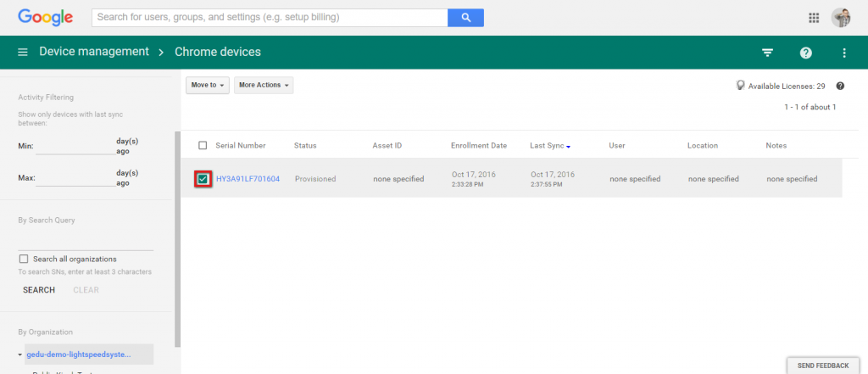This screenshot has width=868, height=374.
Task: Click the By Search Query input field
Action: (86, 243)
